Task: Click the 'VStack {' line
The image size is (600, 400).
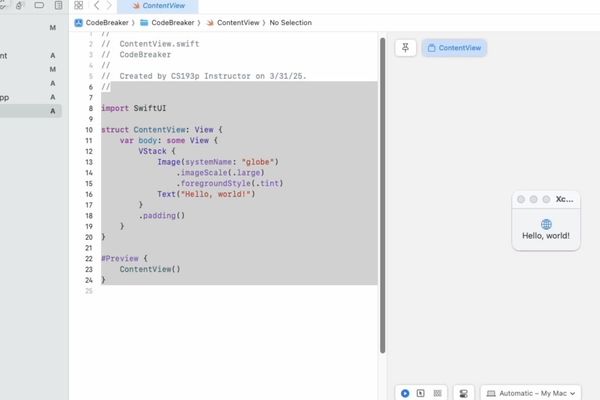Action: coord(157,151)
